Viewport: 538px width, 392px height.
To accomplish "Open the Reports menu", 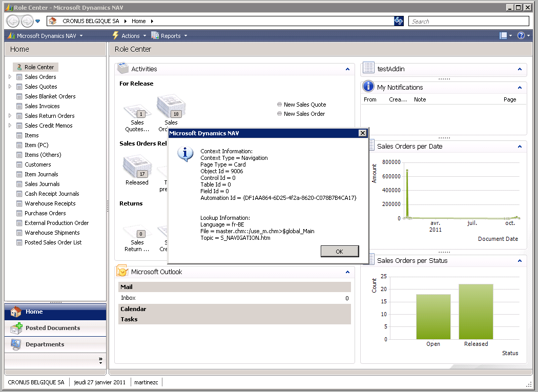I will pos(170,36).
